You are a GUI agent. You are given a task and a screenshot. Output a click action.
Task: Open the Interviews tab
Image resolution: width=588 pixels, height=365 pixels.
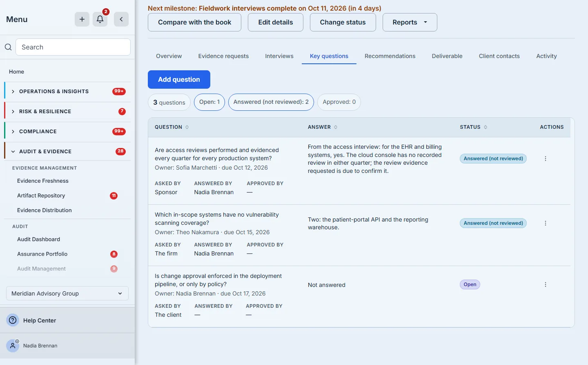tap(279, 56)
